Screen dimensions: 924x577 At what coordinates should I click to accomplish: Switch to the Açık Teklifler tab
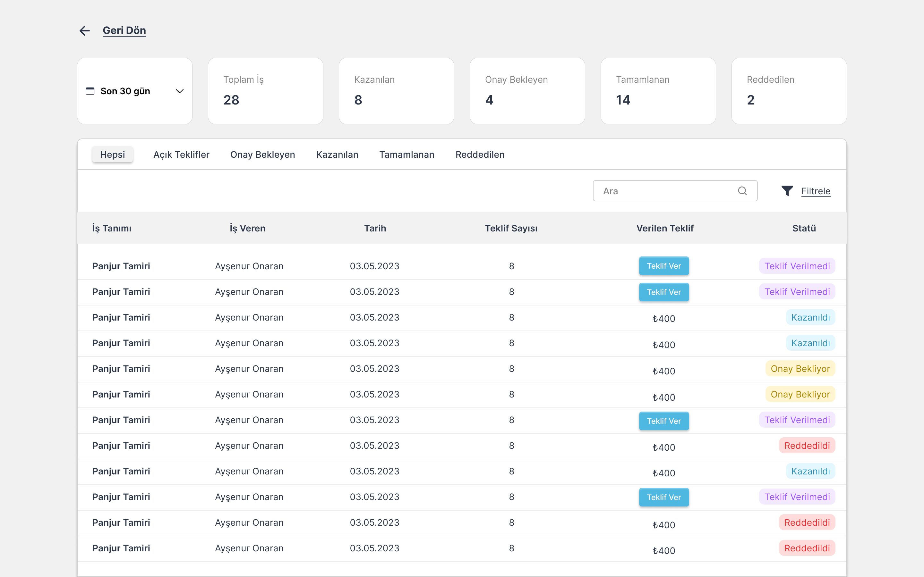181,155
